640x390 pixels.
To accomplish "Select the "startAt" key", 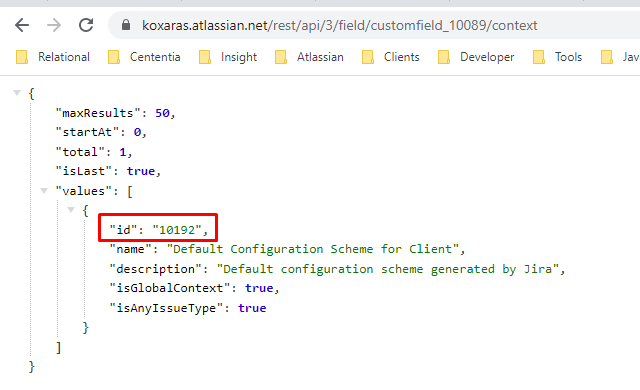I will (x=87, y=132).
